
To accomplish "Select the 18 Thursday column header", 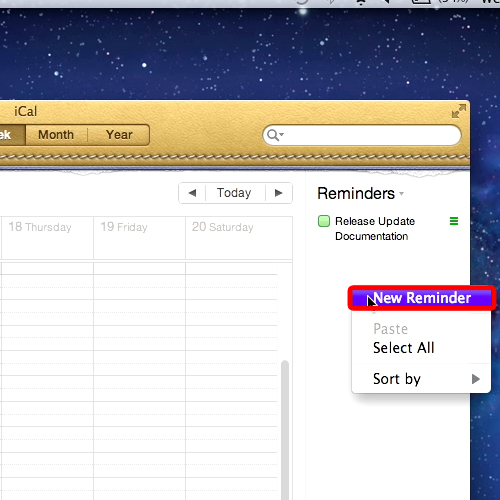I will pyautogui.click(x=47, y=237).
